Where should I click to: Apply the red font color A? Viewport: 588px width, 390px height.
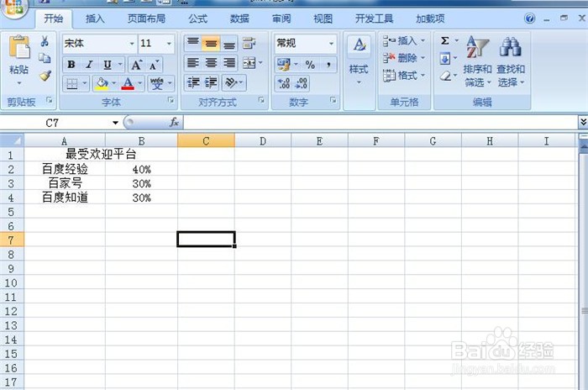[128, 84]
